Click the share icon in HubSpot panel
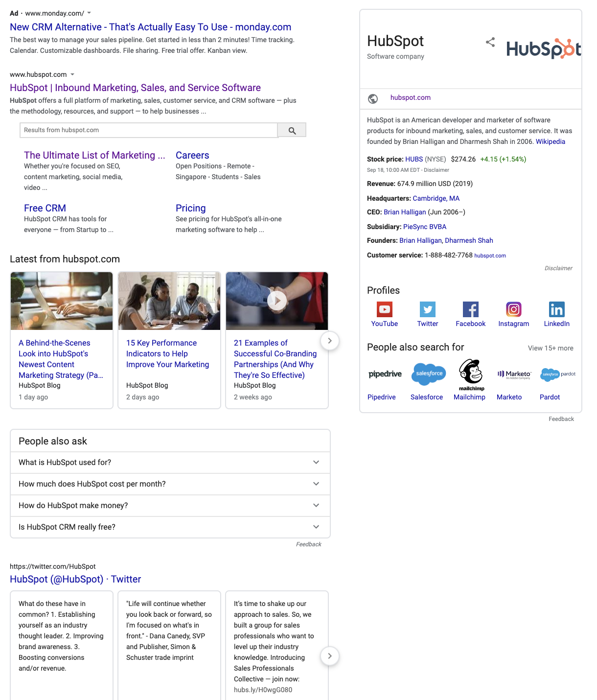Screen dimensions: 597x700 pyautogui.click(x=490, y=42)
